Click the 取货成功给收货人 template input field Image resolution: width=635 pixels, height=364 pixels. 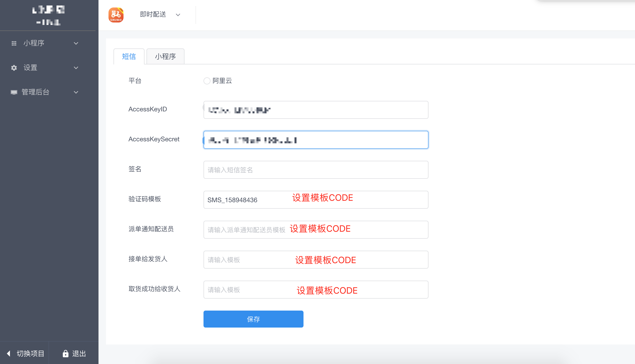tap(316, 290)
